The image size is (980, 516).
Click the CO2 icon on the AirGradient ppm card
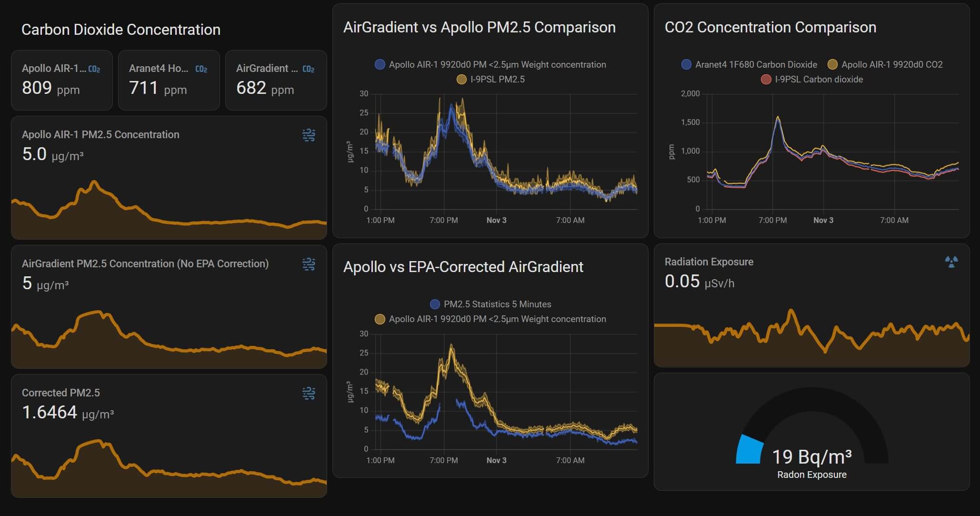309,69
